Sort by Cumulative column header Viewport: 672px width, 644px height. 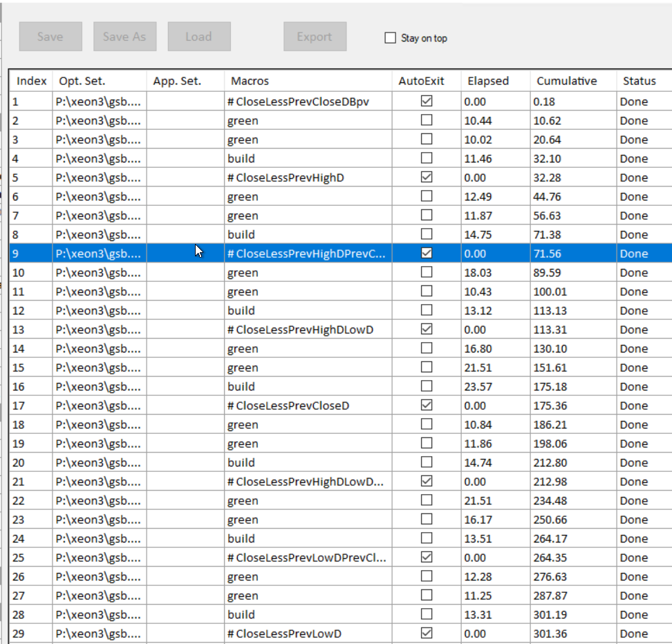click(566, 81)
